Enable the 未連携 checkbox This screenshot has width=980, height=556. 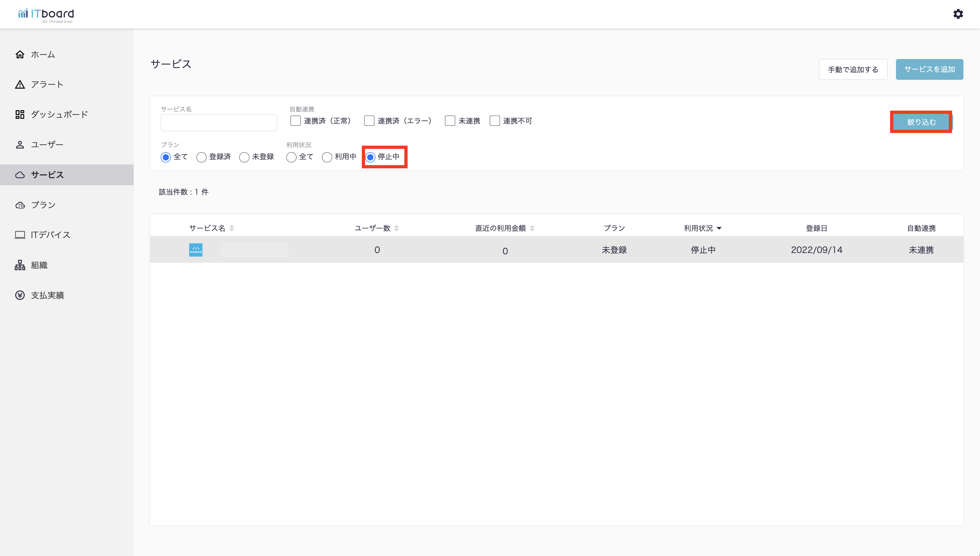pos(450,121)
